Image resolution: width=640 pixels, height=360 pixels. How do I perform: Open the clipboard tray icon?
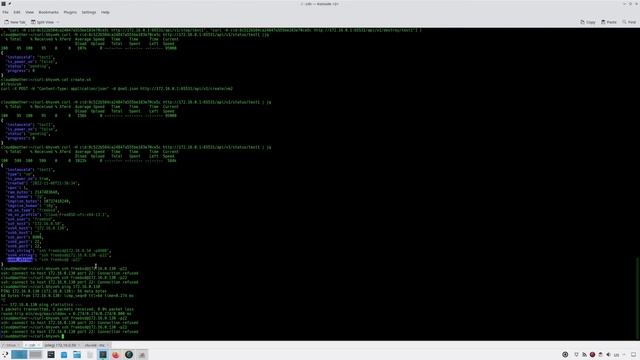coord(600,355)
